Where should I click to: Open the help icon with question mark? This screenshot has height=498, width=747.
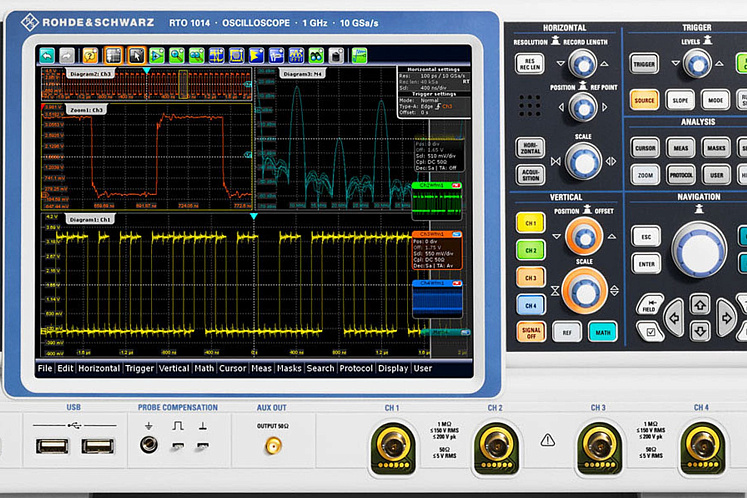(x=90, y=55)
